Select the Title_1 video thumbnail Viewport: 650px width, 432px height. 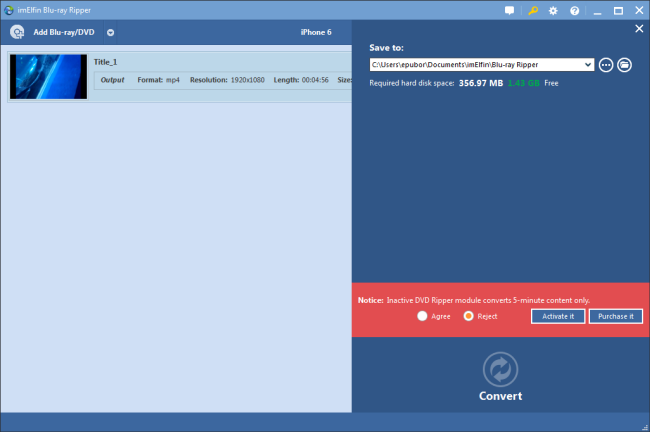49,77
